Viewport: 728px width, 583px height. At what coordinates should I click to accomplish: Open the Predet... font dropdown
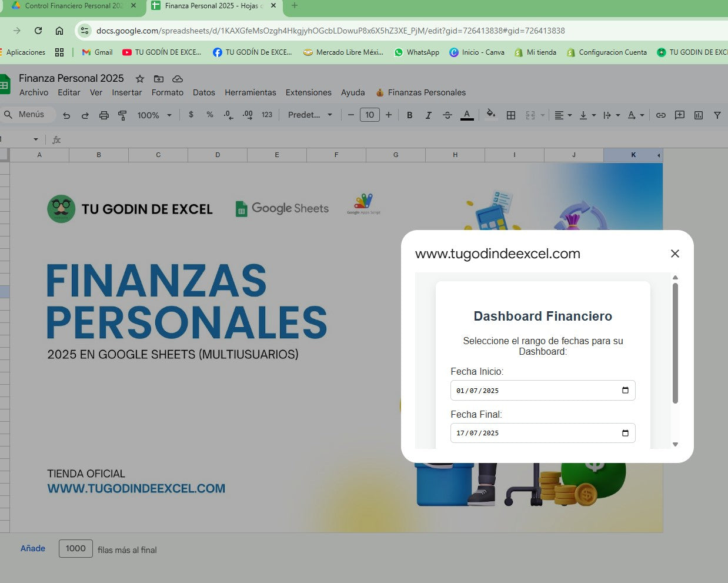point(310,115)
